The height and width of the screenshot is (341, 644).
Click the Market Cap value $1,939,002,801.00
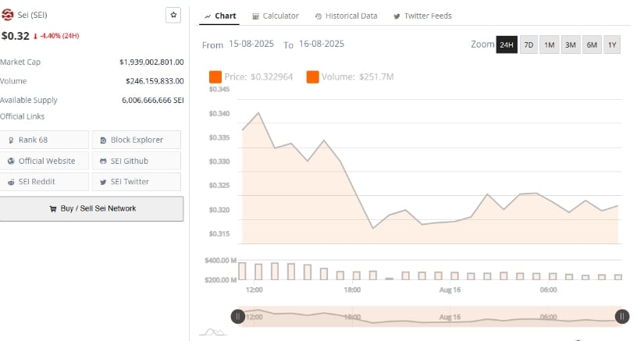151,62
